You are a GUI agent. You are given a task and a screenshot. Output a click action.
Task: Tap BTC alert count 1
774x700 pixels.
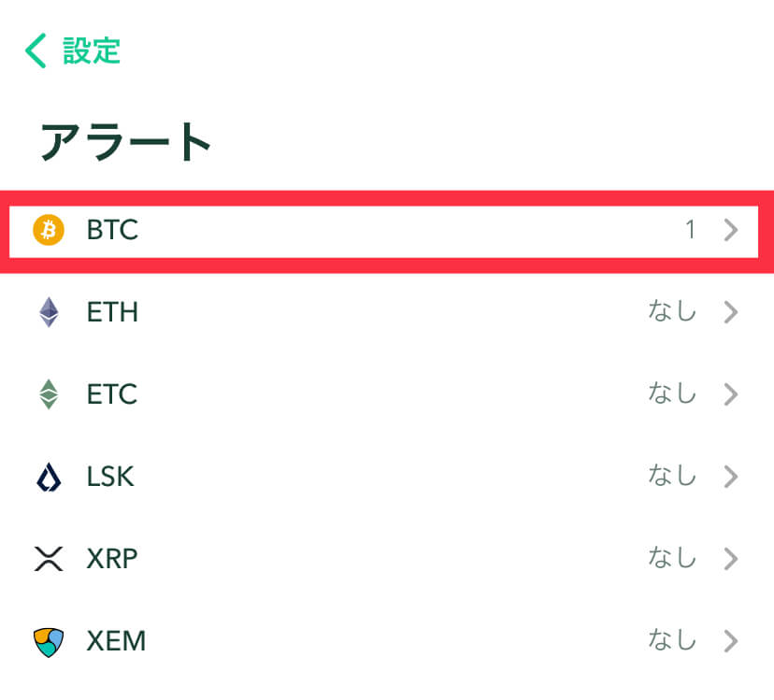tap(691, 230)
